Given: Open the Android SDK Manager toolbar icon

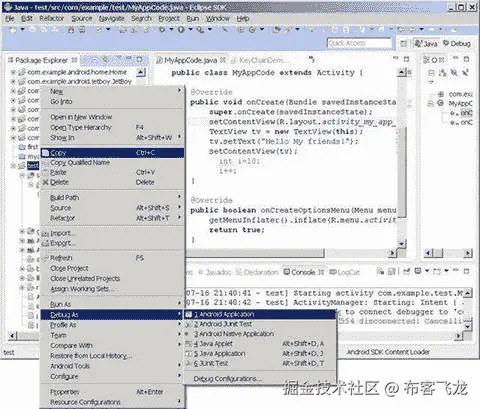Looking at the screenshot, I should pyautogui.click(x=71, y=30).
